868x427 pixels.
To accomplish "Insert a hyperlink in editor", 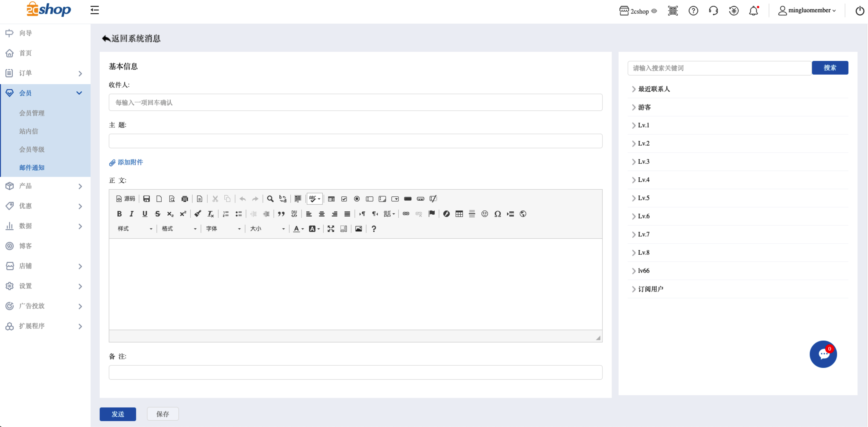I will 406,214.
